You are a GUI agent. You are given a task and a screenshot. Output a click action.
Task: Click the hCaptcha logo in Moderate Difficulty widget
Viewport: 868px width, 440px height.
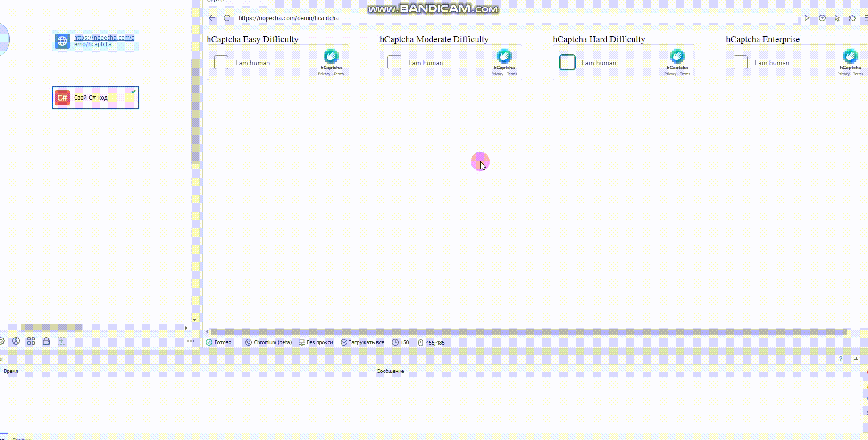pos(504,56)
